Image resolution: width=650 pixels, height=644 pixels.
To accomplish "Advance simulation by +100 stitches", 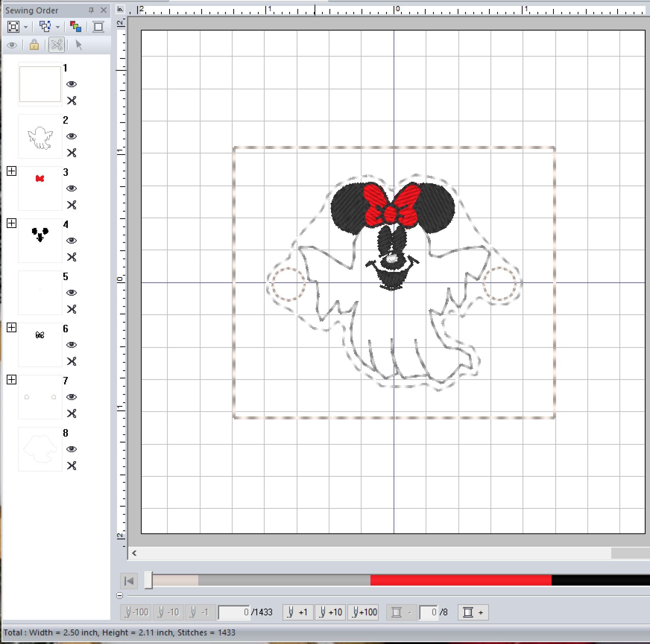I will pos(363,612).
